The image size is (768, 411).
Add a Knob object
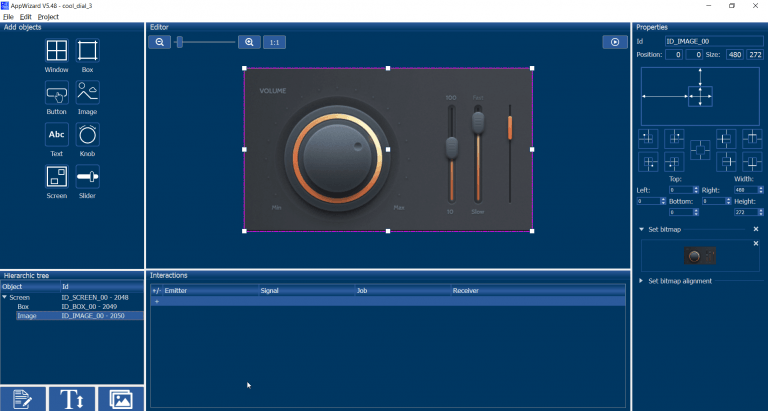click(88, 135)
